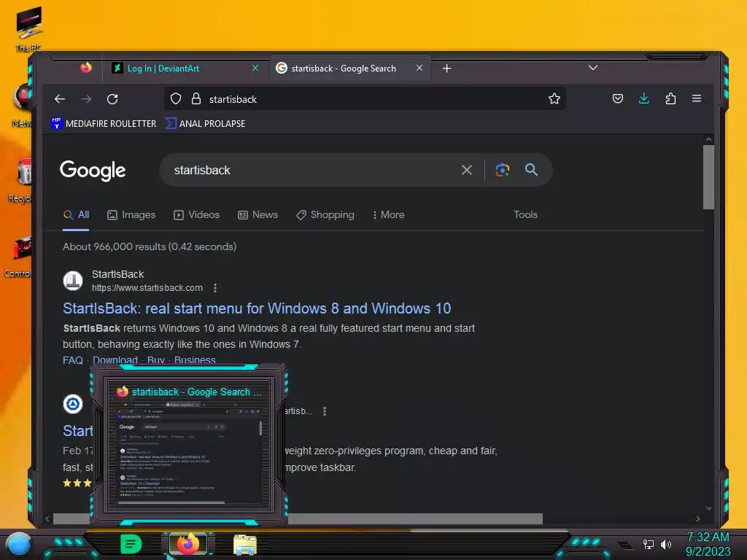Screen dimensions: 747x560
Task: Clear the search query with X
Action: [x=467, y=170]
